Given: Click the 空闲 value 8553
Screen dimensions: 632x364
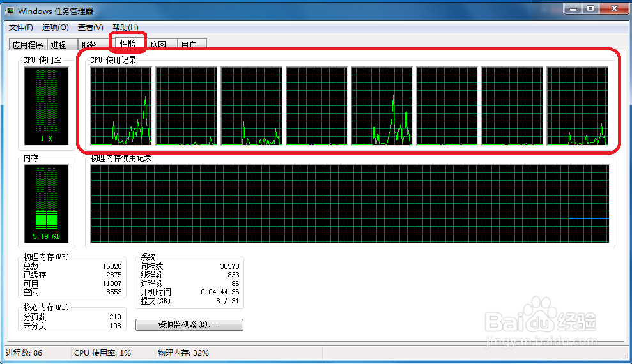Looking at the screenshot, I should tap(114, 292).
